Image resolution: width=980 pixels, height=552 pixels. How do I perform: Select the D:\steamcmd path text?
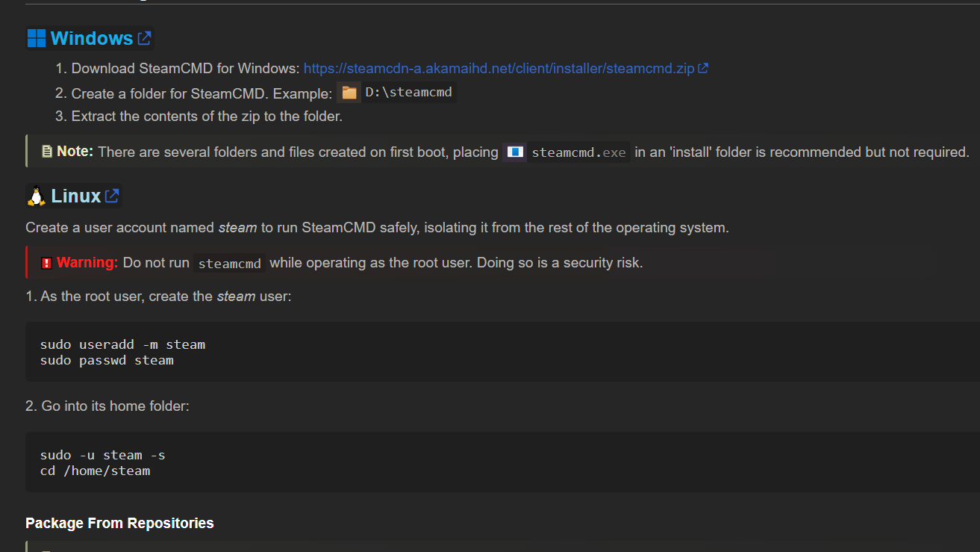coord(409,93)
